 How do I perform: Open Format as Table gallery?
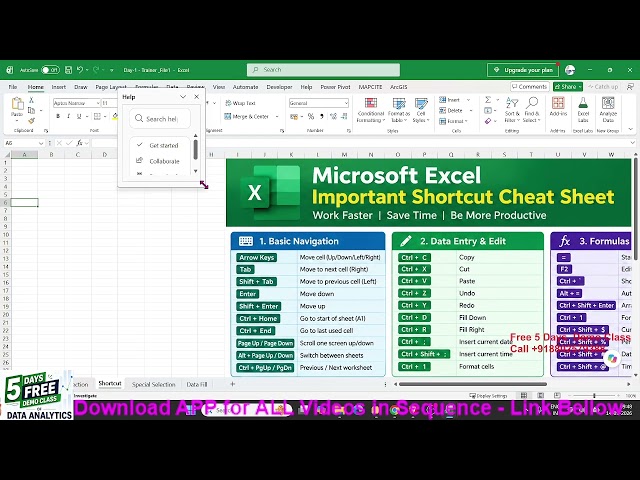click(398, 110)
